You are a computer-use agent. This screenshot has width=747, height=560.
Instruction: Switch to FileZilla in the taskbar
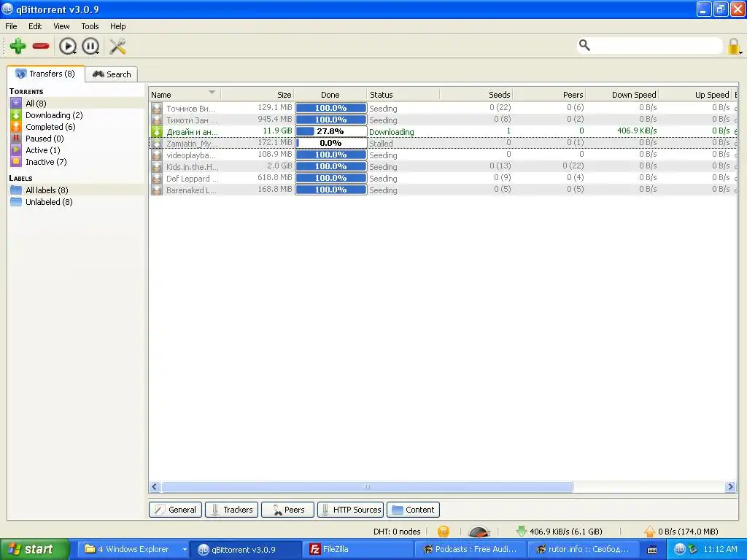pyautogui.click(x=357, y=550)
